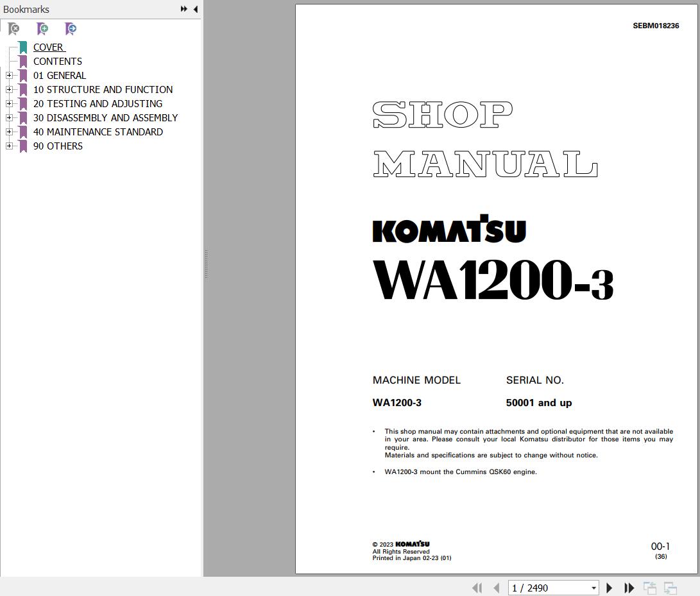Click the KOMATSU logo on cover page
Image resolution: width=700 pixels, height=596 pixels.
[449, 229]
